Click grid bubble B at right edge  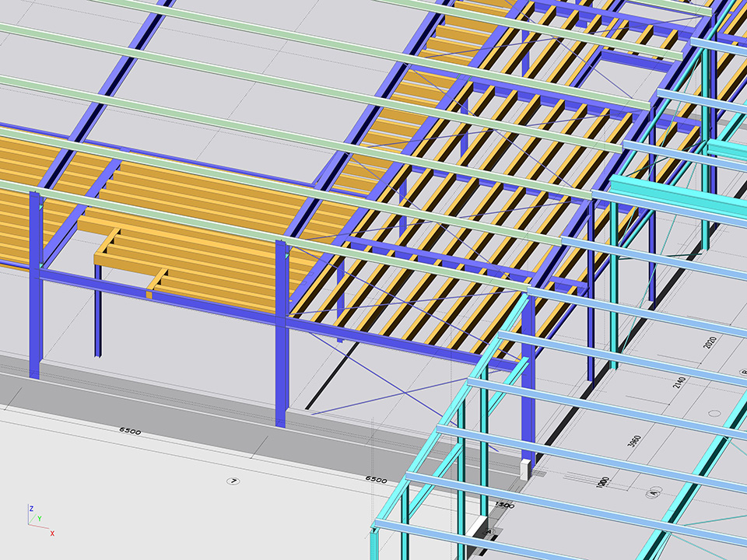[x=743, y=373]
